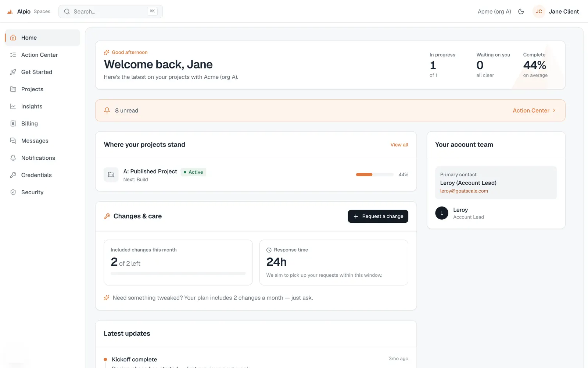588x368 pixels.
Task: Go to Action Center in the sidebar
Action: [42, 55]
